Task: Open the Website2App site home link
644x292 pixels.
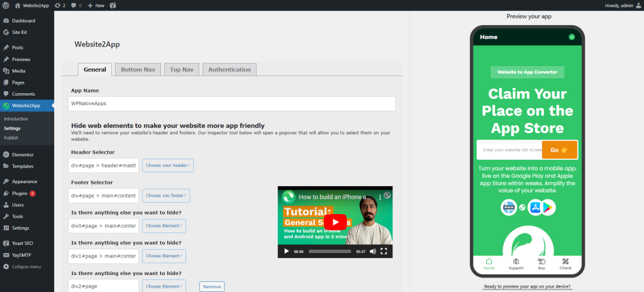Action: (x=31, y=5)
